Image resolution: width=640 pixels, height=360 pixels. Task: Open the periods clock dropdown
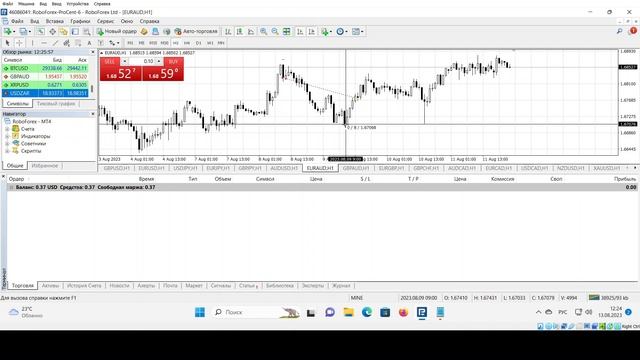341,31
